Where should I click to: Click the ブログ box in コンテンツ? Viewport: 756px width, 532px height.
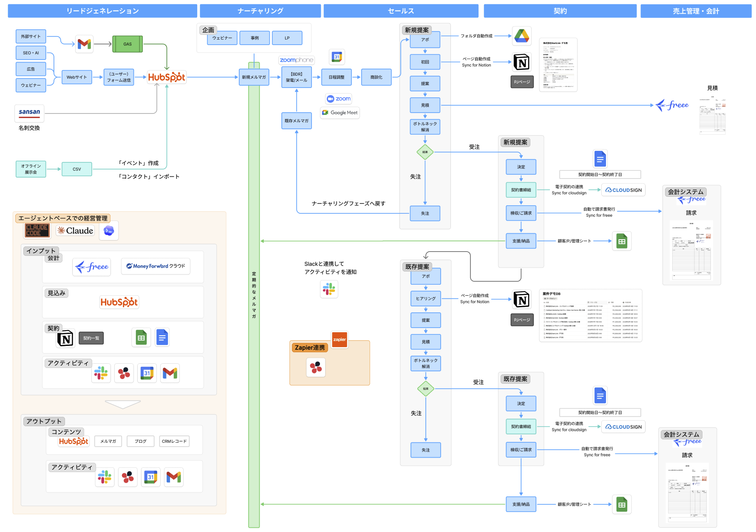pos(141,441)
